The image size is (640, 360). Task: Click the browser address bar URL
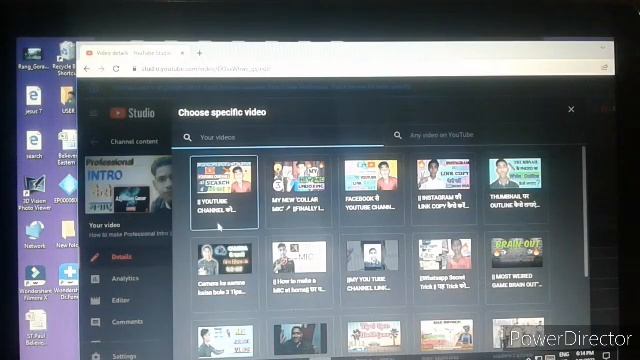[x=206, y=69]
